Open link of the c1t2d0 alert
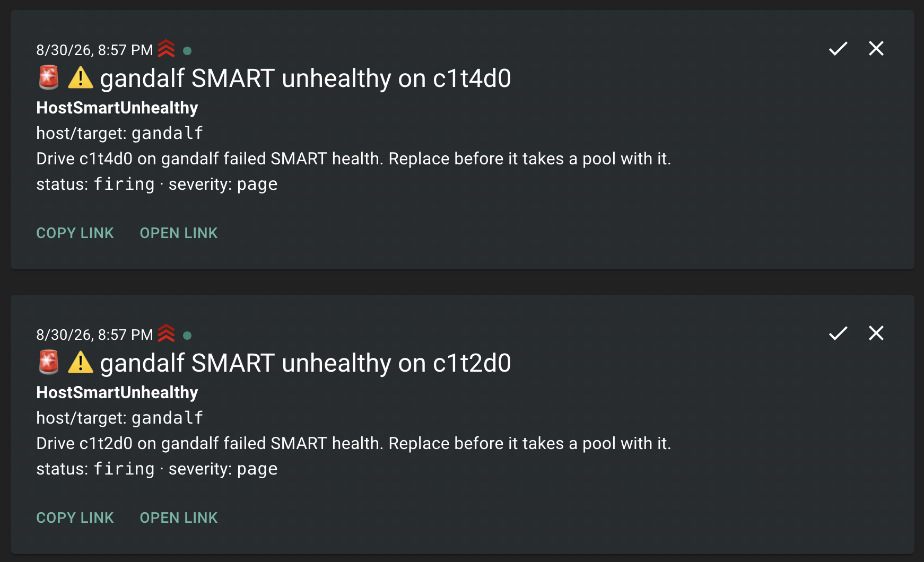This screenshot has width=924, height=562. click(x=179, y=518)
